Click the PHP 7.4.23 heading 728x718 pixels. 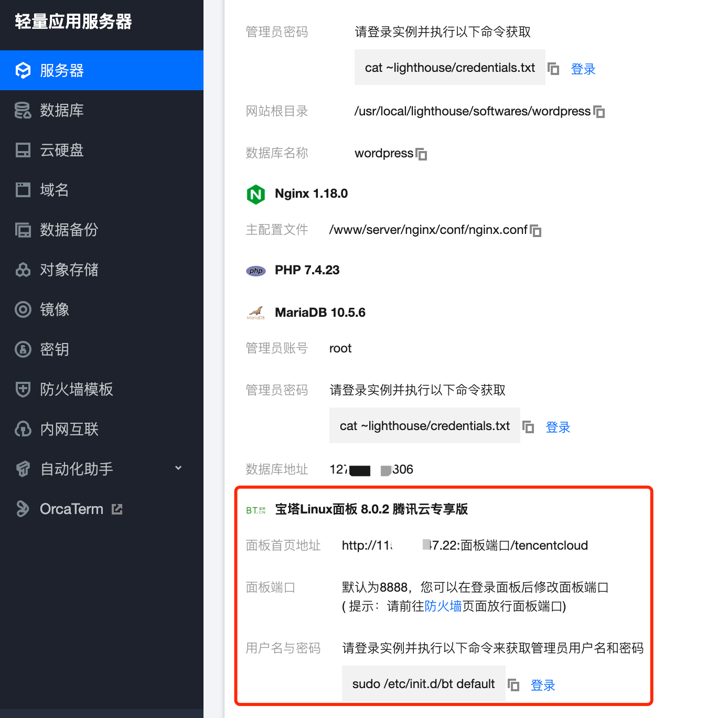(x=307, y=270)
